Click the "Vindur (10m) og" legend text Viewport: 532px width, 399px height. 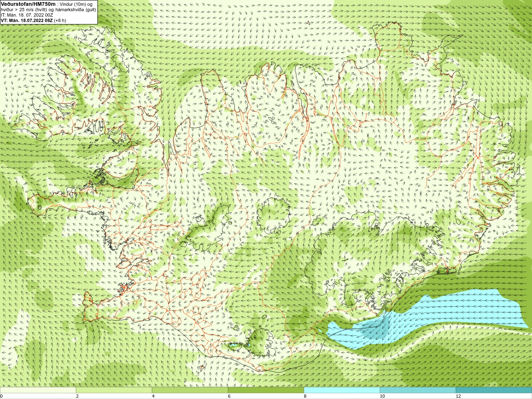[76, 4]
